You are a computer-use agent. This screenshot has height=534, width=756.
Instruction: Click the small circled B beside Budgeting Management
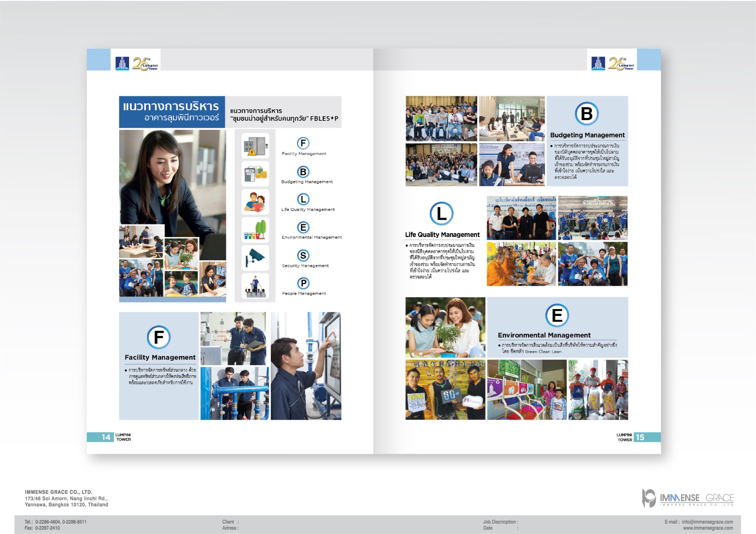click(303, 172)
